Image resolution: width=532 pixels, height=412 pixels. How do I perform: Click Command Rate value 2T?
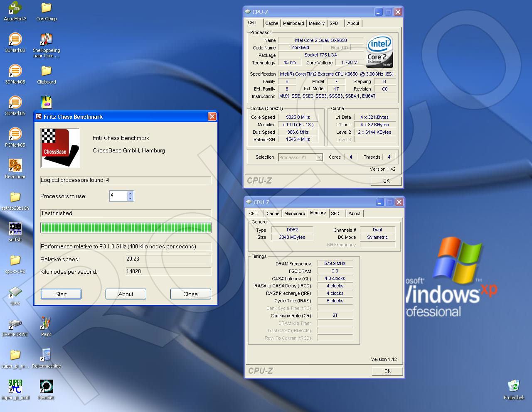pyautogui.click(x=335, y=315)
